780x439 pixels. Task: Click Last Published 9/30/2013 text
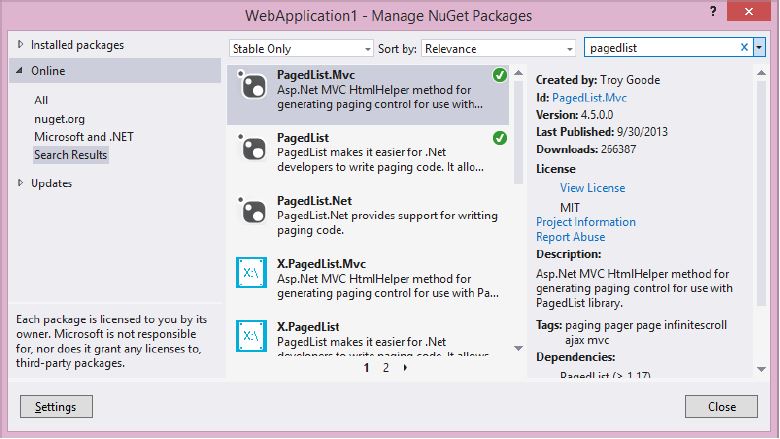click(x=601, y=132)
